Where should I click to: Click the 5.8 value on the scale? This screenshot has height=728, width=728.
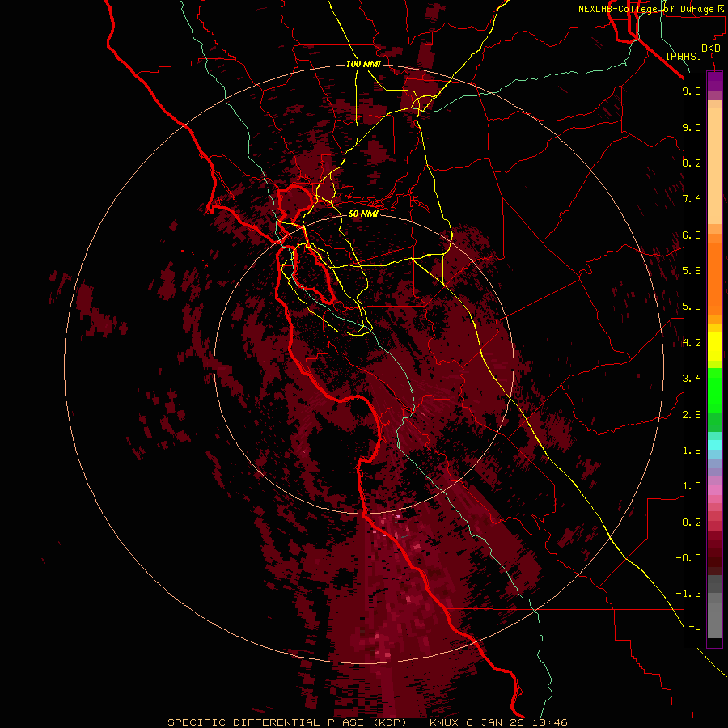tap(692, 271)
